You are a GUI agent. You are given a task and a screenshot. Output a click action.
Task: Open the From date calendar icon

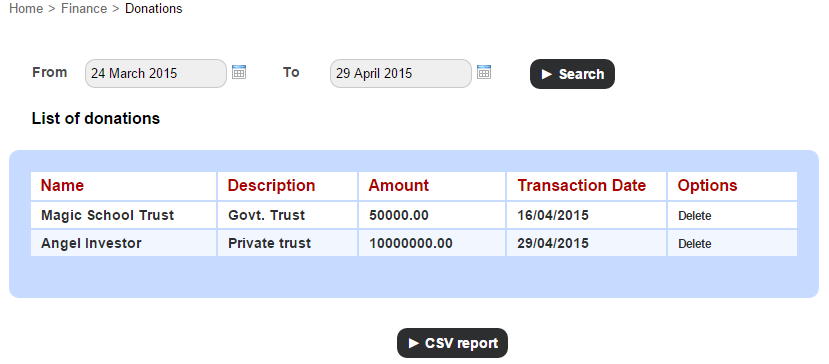pos(239,72)
